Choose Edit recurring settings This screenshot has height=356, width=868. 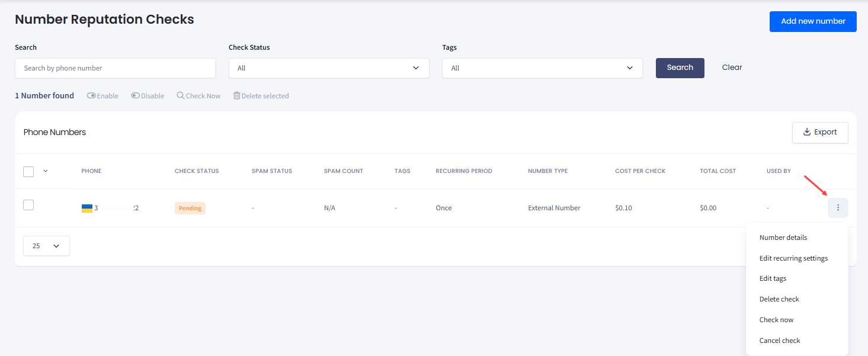click(x=793, y=258)
